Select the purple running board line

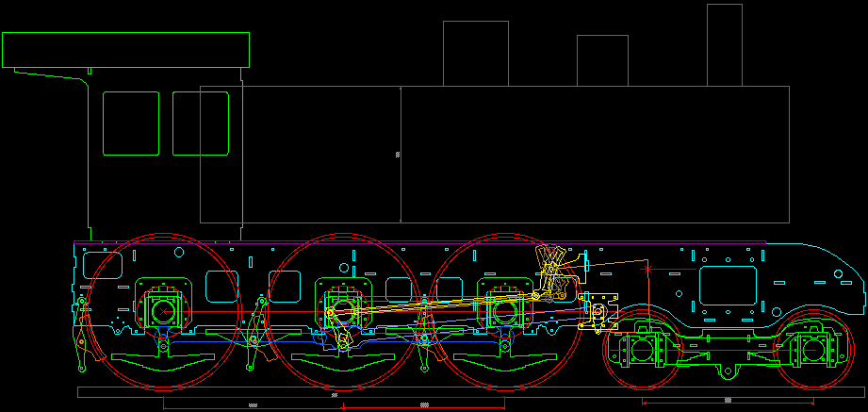(424, 242)
